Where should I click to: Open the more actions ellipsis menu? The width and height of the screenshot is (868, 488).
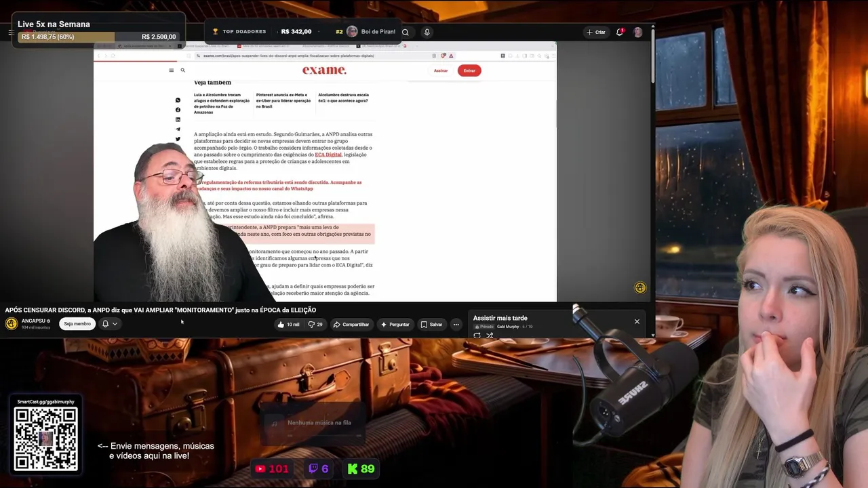click(456, 325)
